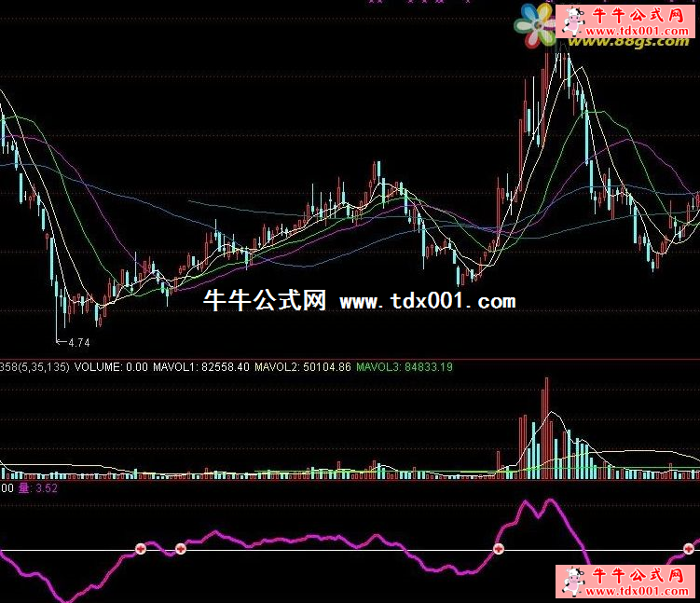Viewport: 700px width, 603px height.
Task: Click the (5,35,135) indicator parameters text
Action: pos(37,367)
